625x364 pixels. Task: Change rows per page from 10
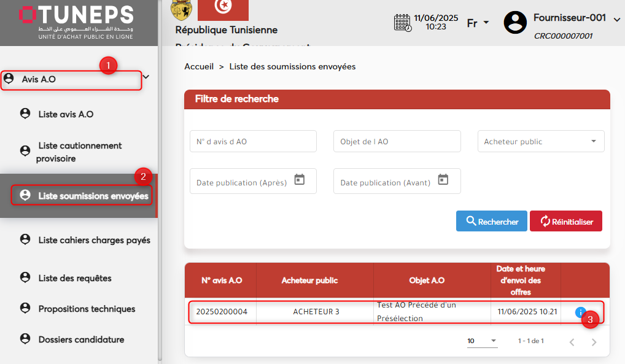tap(482, 341)
